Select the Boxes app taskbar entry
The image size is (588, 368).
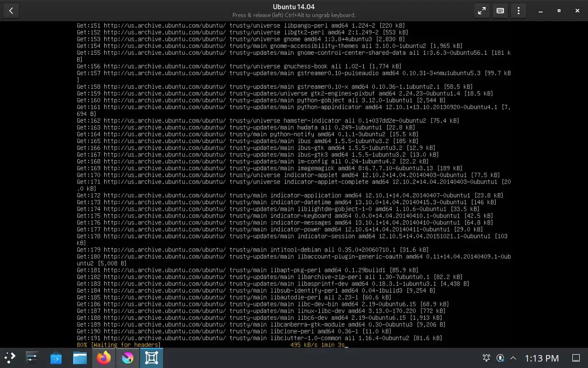pyautogui.click(x=152, y=358)
